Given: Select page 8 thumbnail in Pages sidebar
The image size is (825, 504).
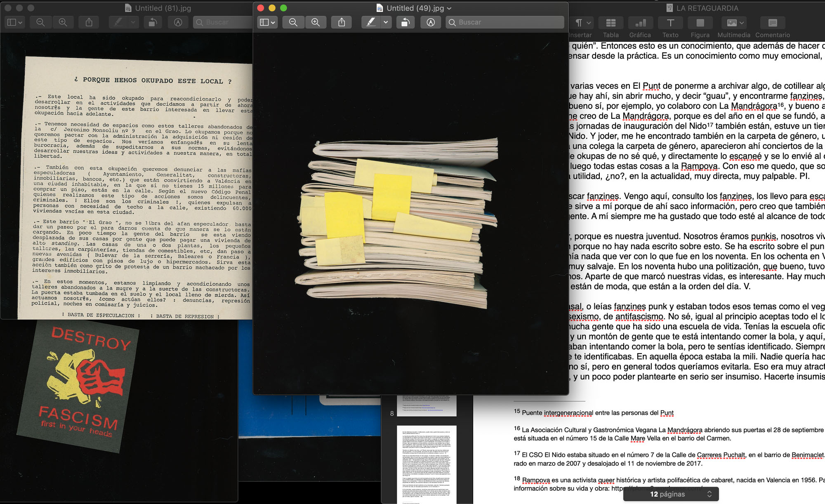Looking at the screenshot, I should coord(427,406).
